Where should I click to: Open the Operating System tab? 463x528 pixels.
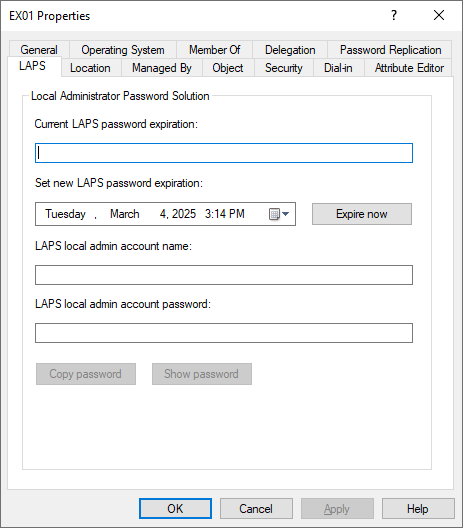pyautogui.click(x=123, y=50)
